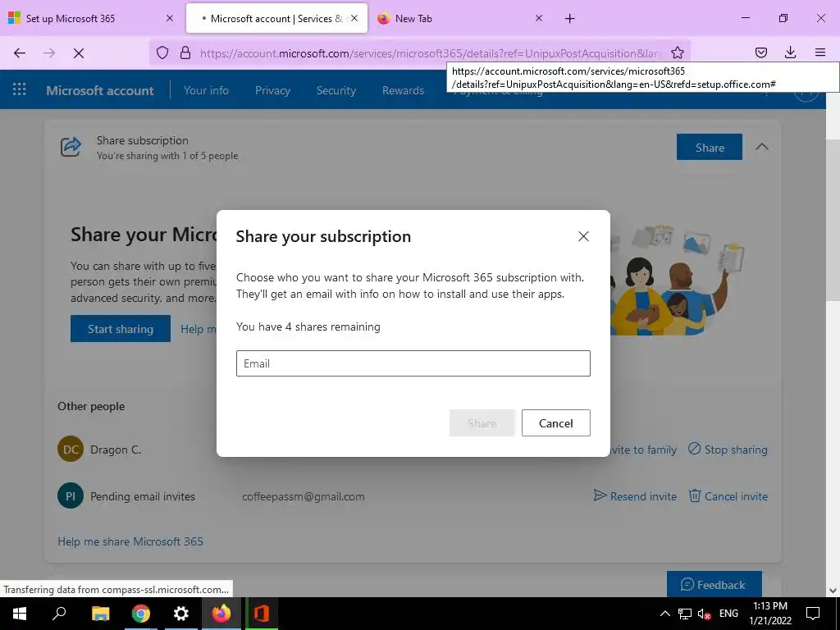Screen dimensions: 840x630
Task: Click Cancel invite for the pending email
Action: tap(728, 496)
